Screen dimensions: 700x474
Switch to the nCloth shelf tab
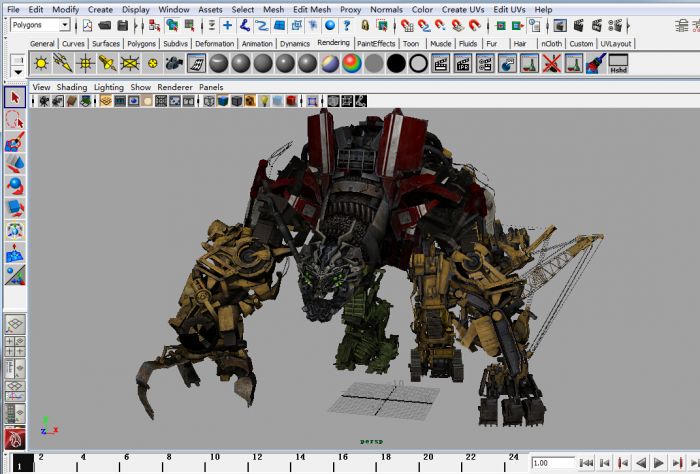click(x=551, y=44)
